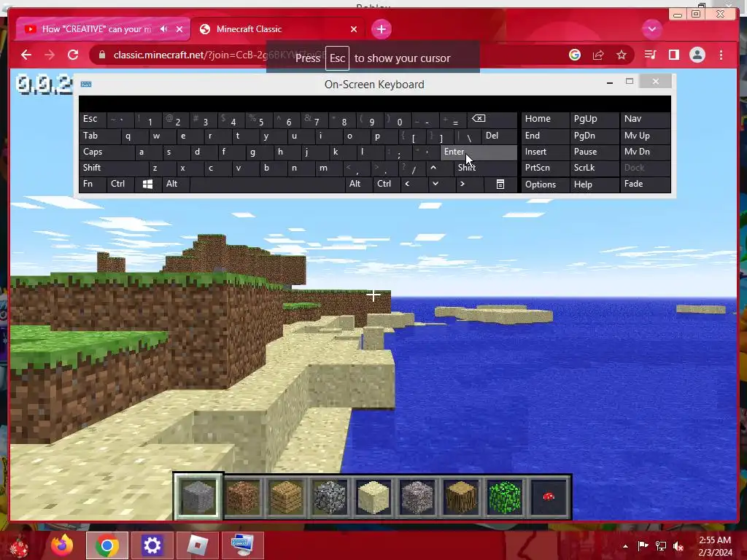Click the Enter key on keyboard
Viewport: 747px width, 560px height.
(479, 152)
